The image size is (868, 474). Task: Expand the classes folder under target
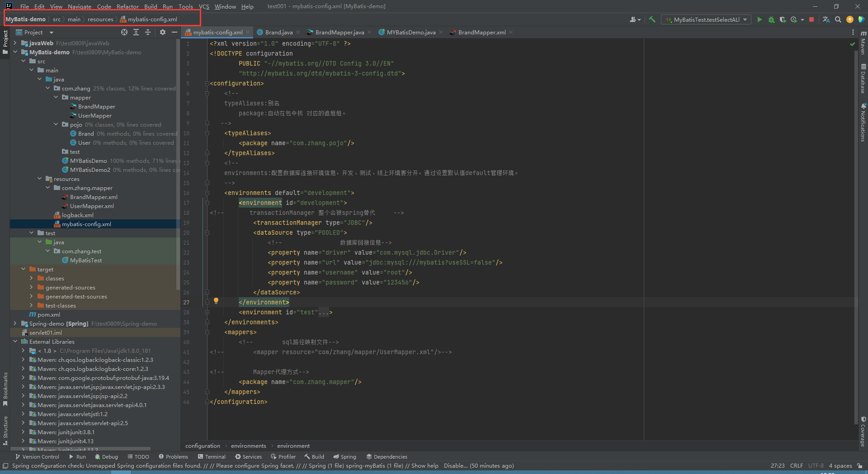[31, 279]
